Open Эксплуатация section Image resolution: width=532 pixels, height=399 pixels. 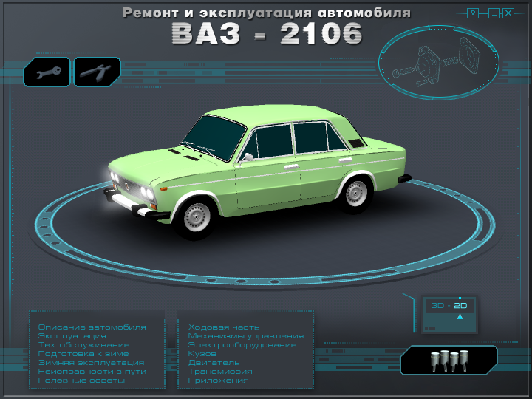click(x=72, y=336)
